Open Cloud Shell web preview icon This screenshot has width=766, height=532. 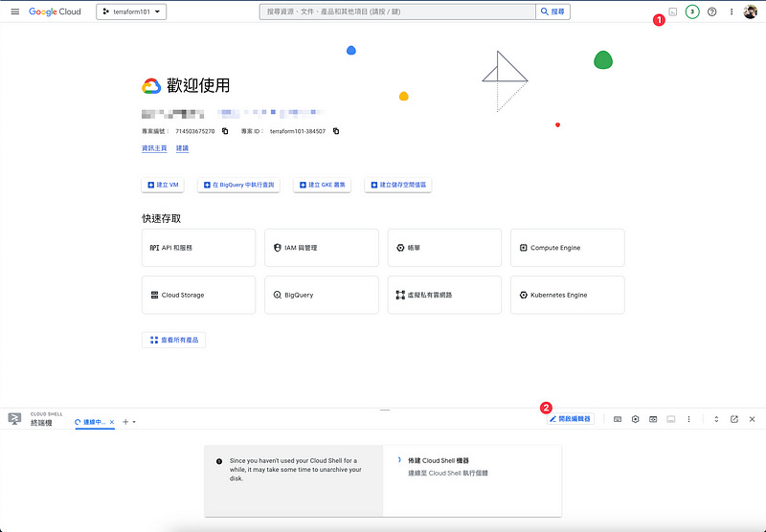tap(653, 419)
